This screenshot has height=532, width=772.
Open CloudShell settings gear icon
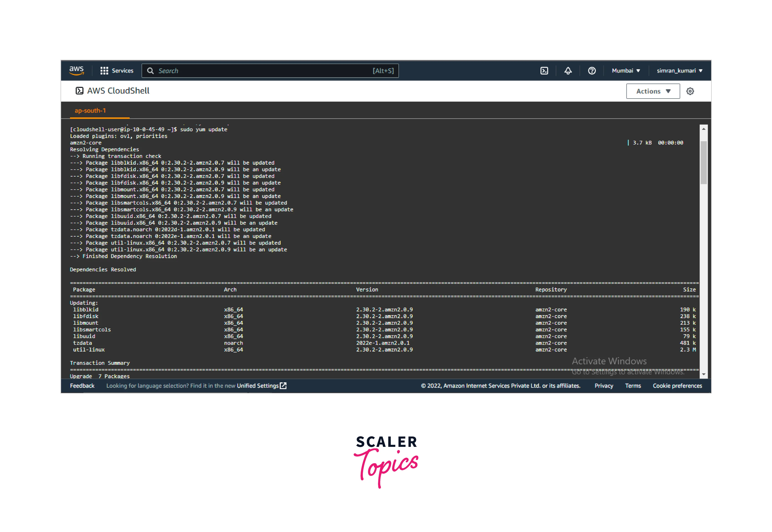tap(690, 91)
